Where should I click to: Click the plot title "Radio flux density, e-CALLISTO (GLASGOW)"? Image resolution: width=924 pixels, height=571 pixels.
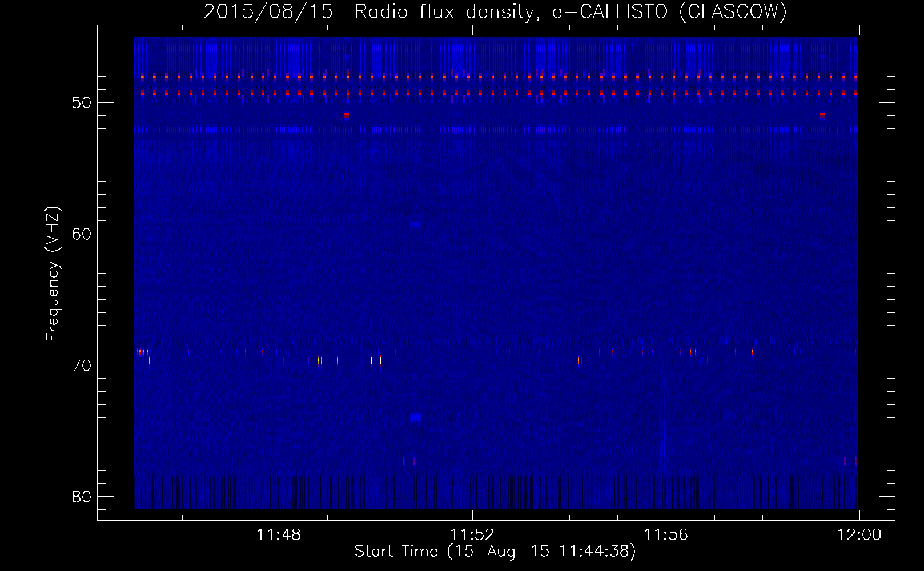pyautogui.click(x=571, y=11)
